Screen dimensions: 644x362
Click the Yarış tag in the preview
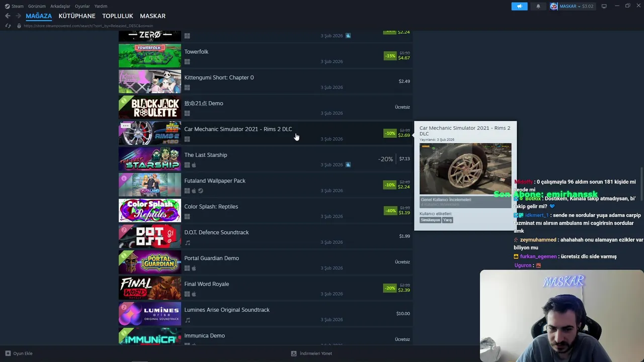(447, 220)
